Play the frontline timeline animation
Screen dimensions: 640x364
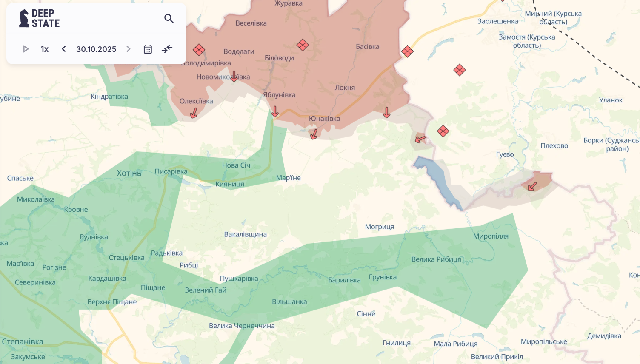point(26,49)
